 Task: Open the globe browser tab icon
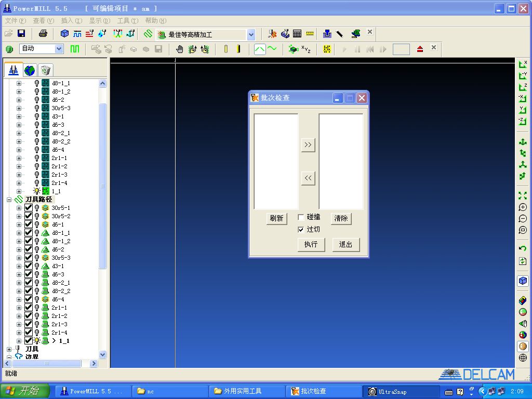pos(30,70)
